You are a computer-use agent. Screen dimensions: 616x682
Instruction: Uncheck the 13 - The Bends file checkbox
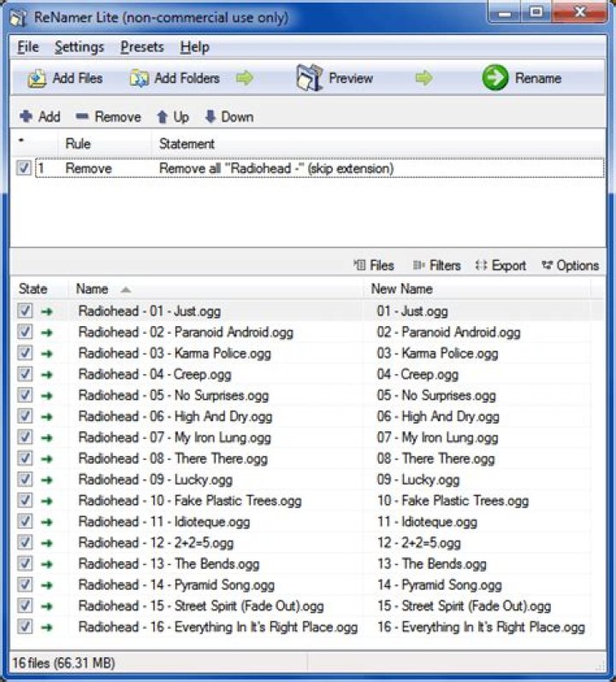[x=25, y=563]
